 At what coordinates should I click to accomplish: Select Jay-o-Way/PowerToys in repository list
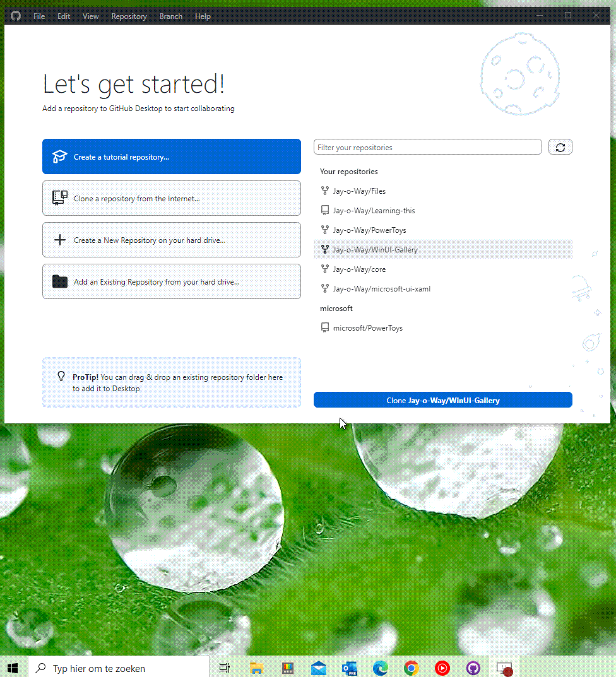[x=443, y=230]
